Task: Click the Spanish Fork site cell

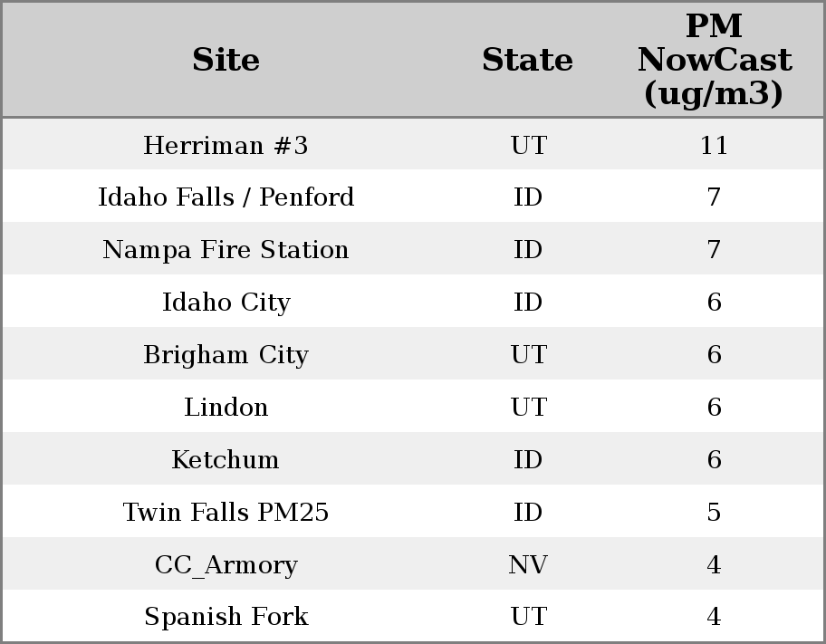Action: (x=226, y=617)
